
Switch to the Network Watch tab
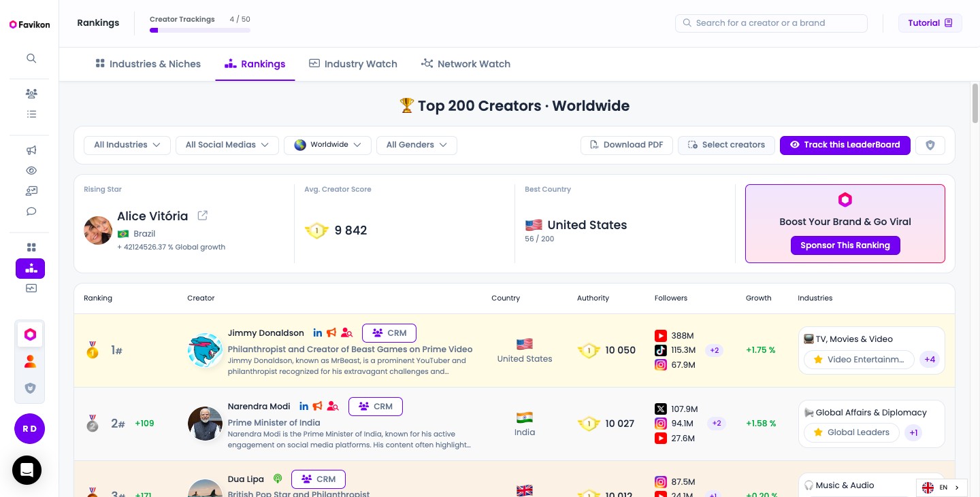[465, 64]
